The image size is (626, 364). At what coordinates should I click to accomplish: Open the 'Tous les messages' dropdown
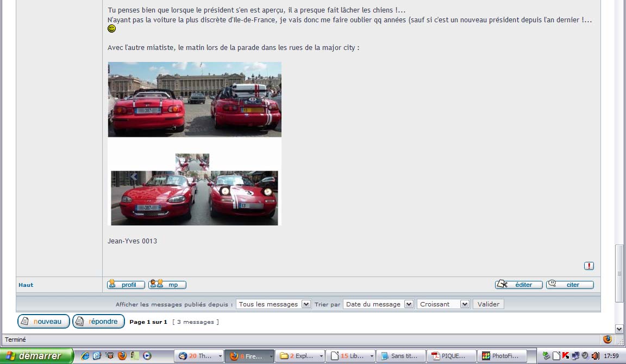coord(273,304)
